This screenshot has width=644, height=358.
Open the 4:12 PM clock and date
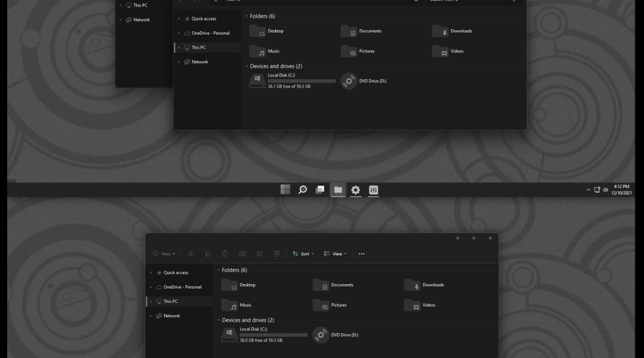(x=621, y=189)
